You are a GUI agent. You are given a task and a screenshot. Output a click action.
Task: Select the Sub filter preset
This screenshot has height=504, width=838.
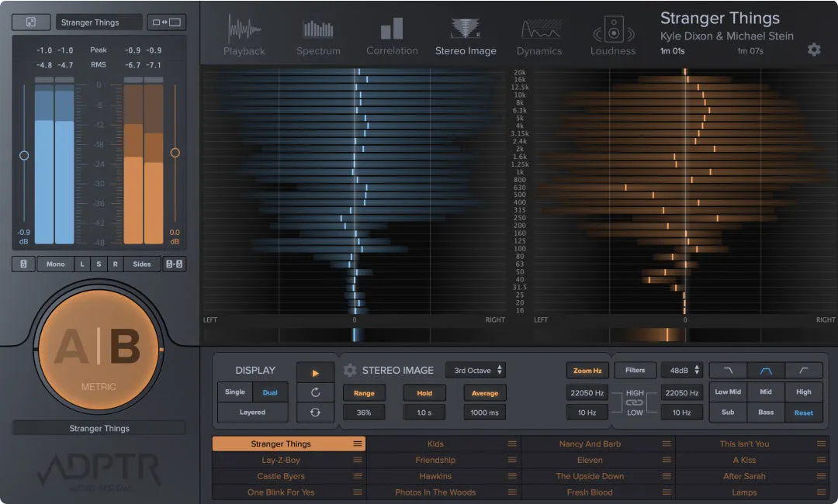click(x=728, y=413)
